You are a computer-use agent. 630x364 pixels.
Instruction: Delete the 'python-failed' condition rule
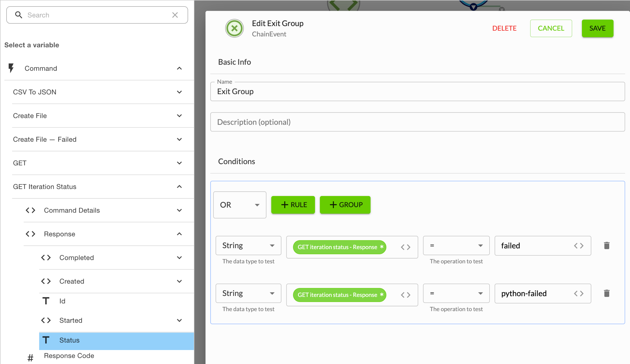(x=607, y=293)
